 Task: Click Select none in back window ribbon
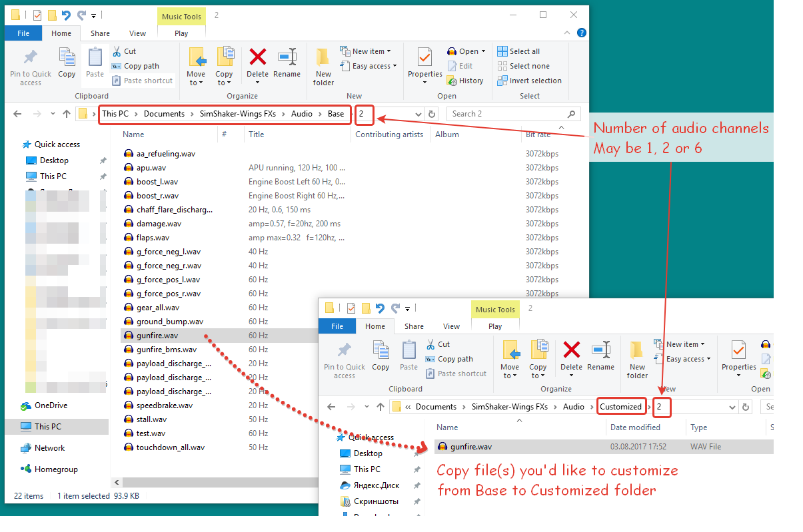click(523, 66)
